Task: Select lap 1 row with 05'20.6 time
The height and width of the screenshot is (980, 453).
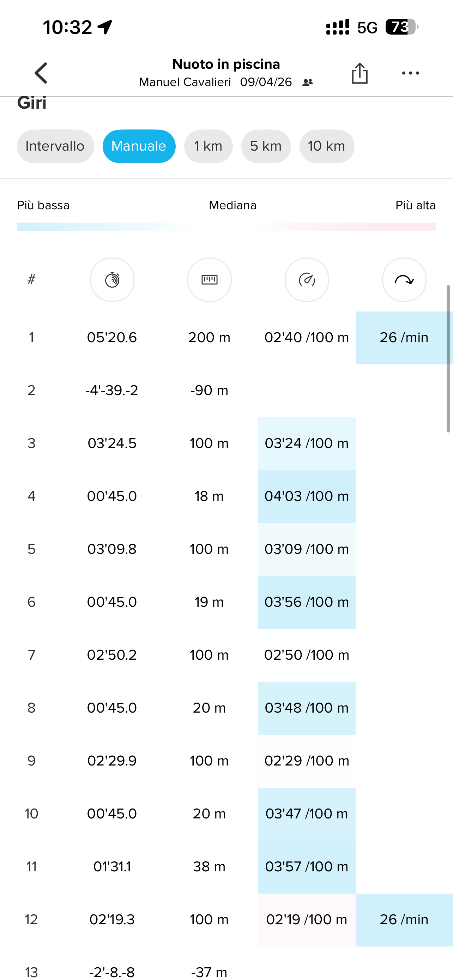Action: [x=112, y=338]
